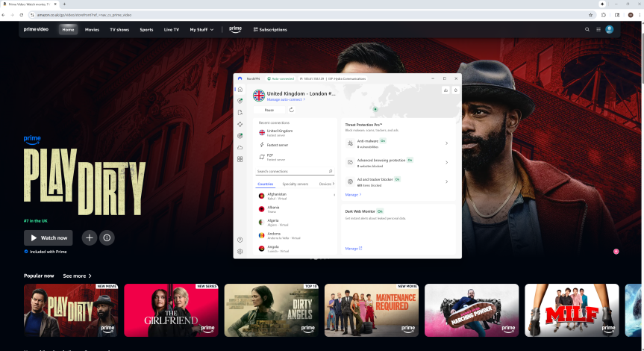644x351 pixels.
Task: Click the prime logo in navigation bar
Action: click(x=235, y=30)
